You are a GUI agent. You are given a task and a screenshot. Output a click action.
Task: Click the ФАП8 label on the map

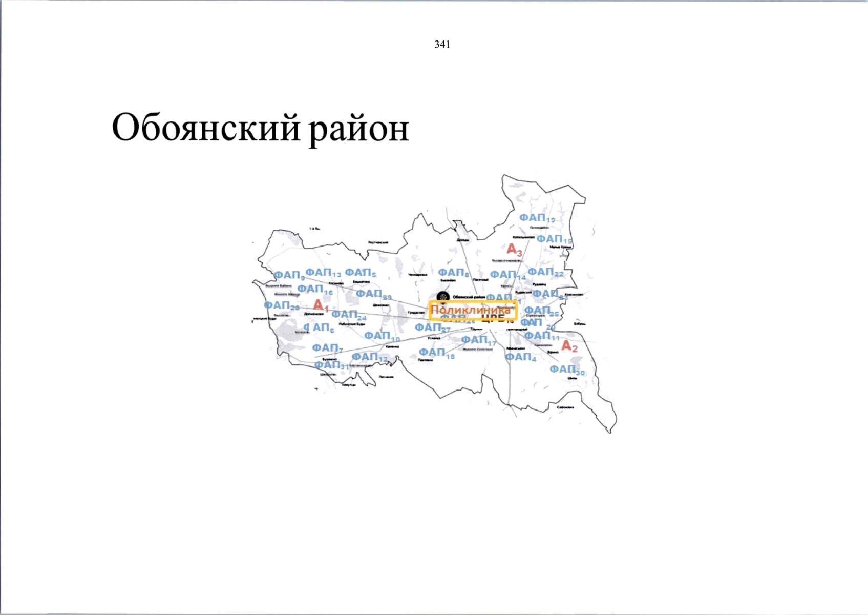(454, 273)
